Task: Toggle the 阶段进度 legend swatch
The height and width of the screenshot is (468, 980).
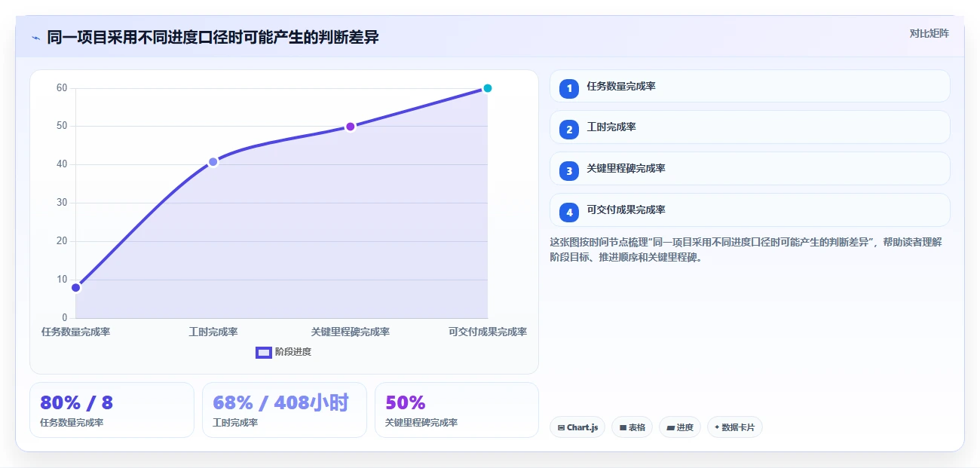Action: click(x=264, y=352)
